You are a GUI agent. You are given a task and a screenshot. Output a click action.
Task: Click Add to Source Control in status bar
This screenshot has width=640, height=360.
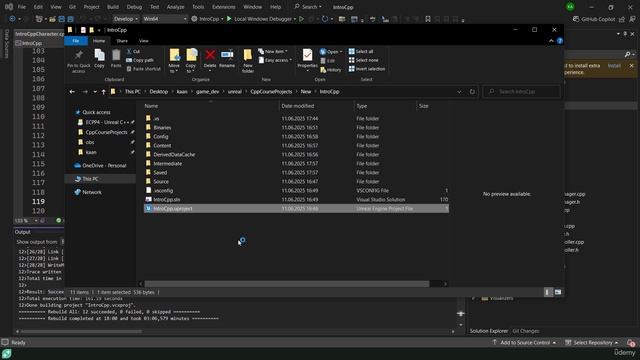pyautogui.click(x=524, y=342)
